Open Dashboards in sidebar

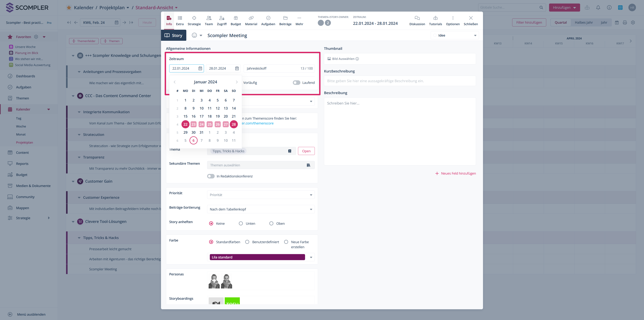pyautogui.click(x=25, y=76)
